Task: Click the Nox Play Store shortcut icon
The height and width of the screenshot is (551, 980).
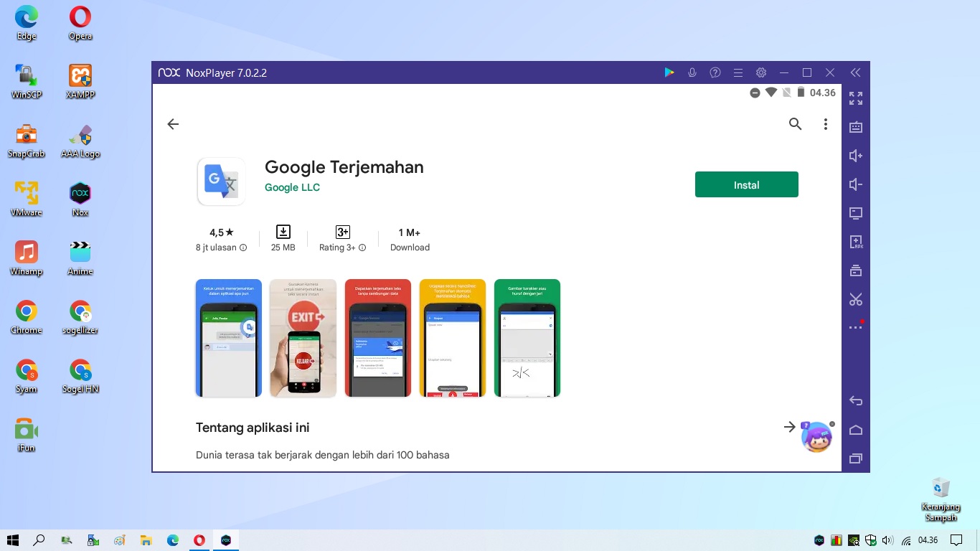Action: tap(669, 72)
